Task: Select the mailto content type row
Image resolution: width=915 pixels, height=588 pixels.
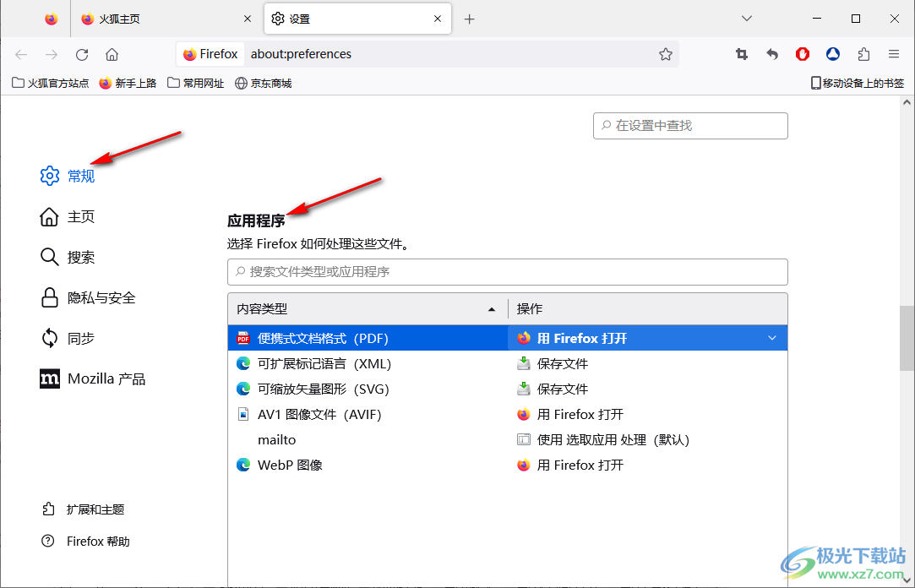Action: click(x=507, y=440)
